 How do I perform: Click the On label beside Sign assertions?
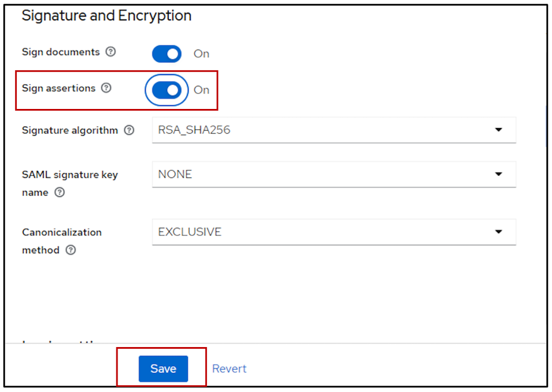click(201, 90)
